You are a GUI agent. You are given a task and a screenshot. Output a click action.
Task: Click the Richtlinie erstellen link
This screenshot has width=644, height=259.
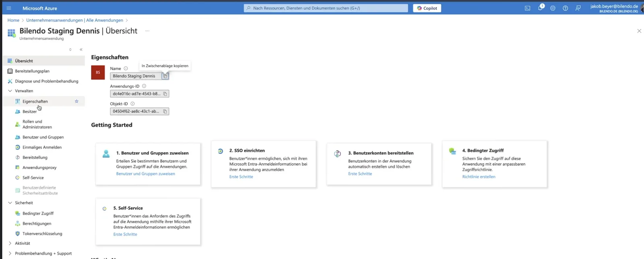479,177
